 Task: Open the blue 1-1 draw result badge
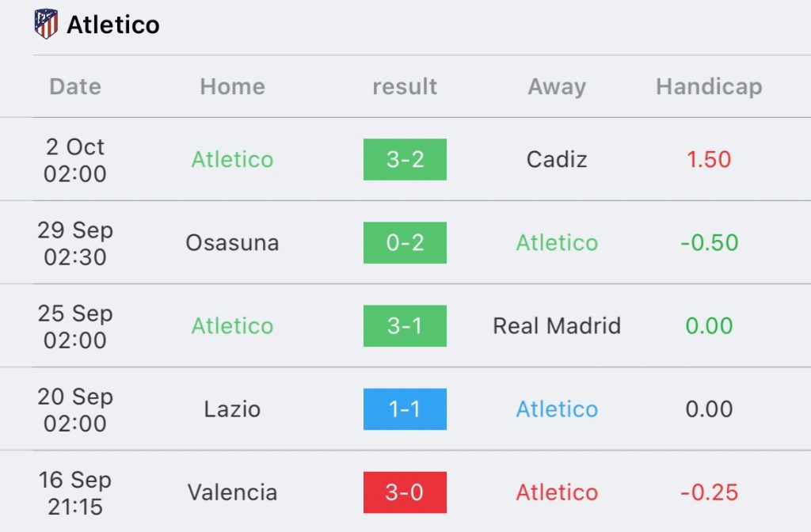pyautogui.click(x=405, y=408)
